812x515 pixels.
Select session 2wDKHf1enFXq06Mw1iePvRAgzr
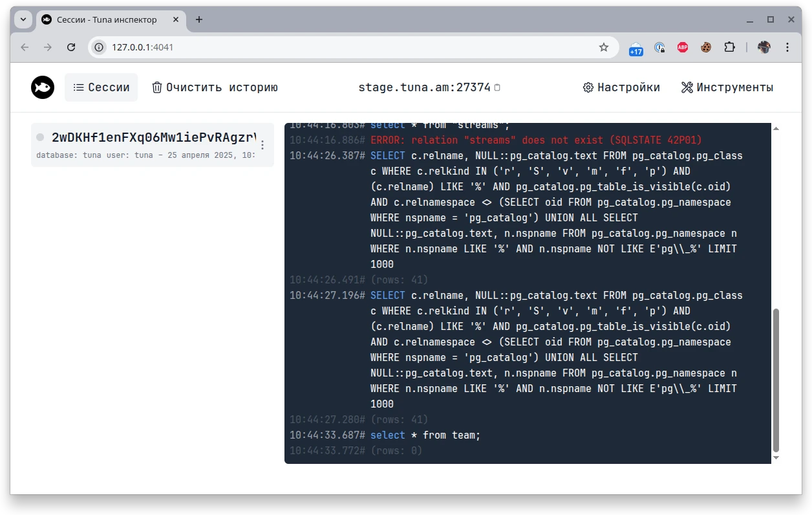[153, 145]
